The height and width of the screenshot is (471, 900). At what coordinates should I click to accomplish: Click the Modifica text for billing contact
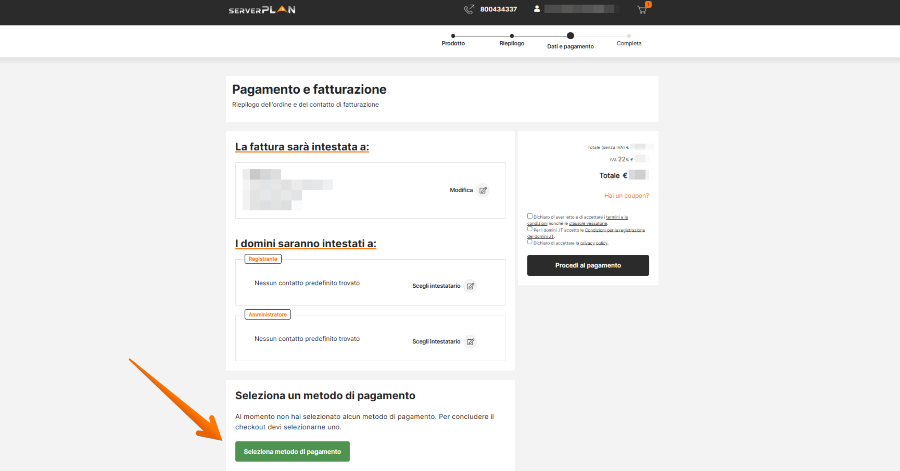tap(461, 190)
